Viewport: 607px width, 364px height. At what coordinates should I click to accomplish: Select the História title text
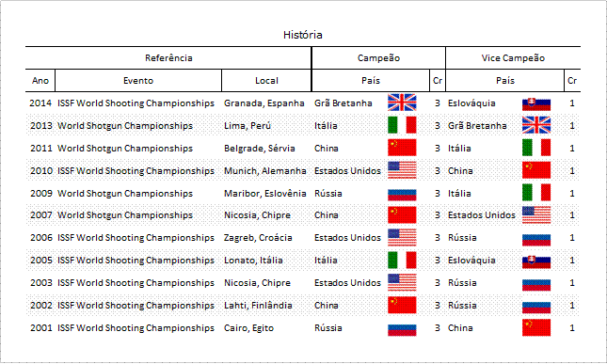303,35
